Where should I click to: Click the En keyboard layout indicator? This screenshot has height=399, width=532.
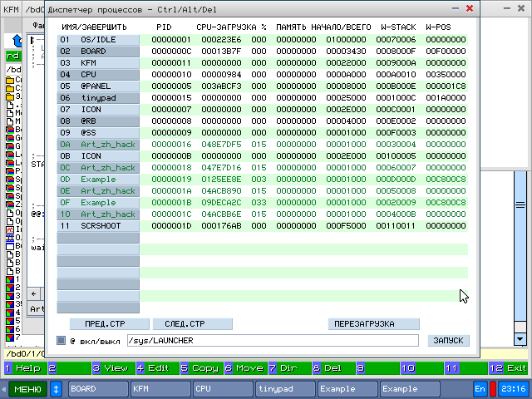point(480,388)
